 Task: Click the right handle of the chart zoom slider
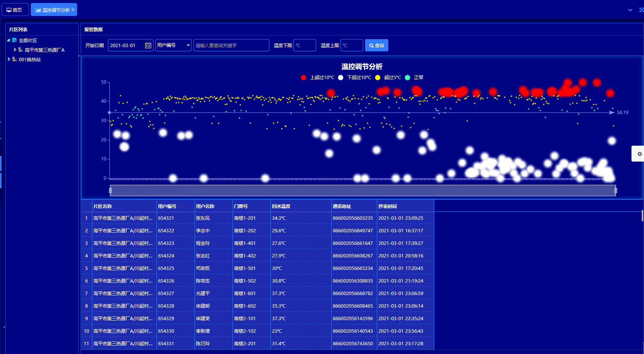pos(616,190)
